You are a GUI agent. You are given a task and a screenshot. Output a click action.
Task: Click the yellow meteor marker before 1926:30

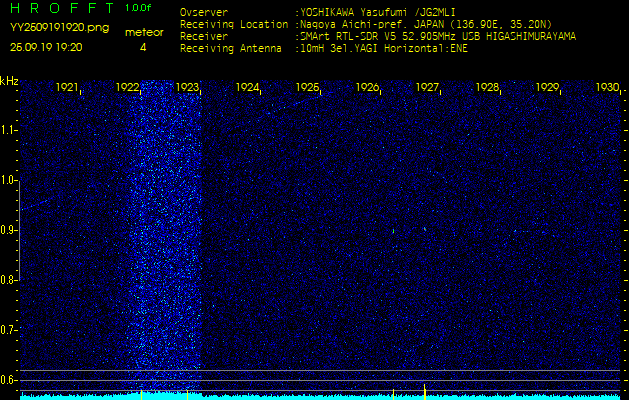point(394,394)
